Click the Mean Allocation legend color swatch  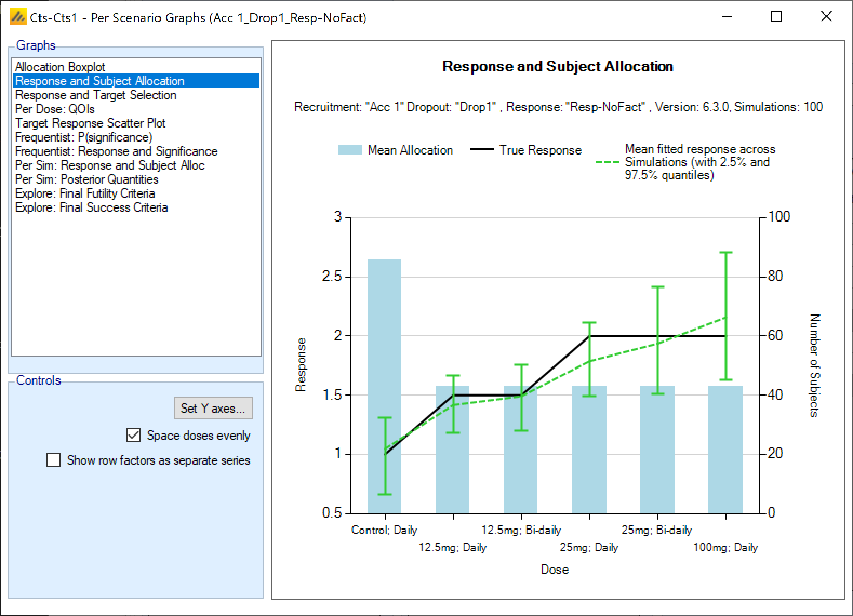click(350, 150)
